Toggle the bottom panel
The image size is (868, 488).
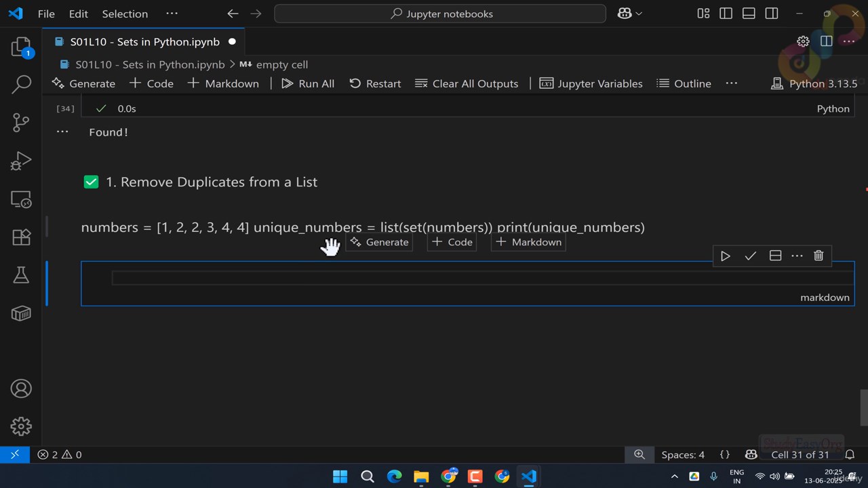click(x=749, y=14)
